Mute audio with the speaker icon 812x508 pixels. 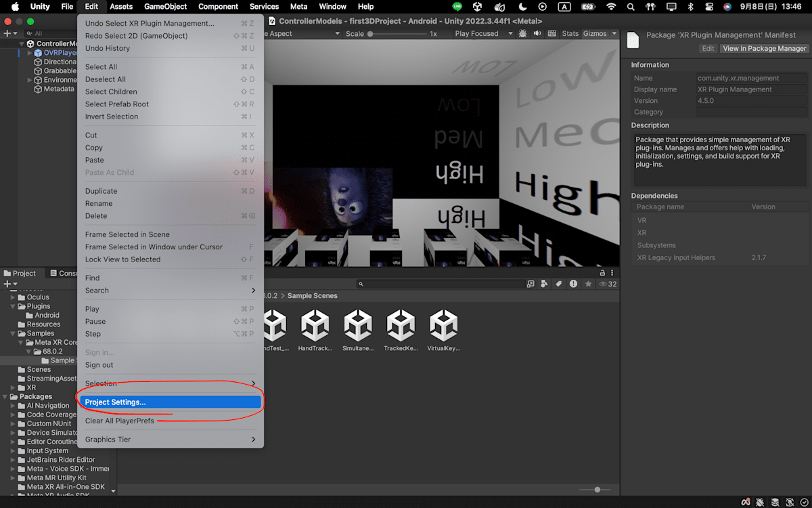pyautogui.click(x=538, y=34)
